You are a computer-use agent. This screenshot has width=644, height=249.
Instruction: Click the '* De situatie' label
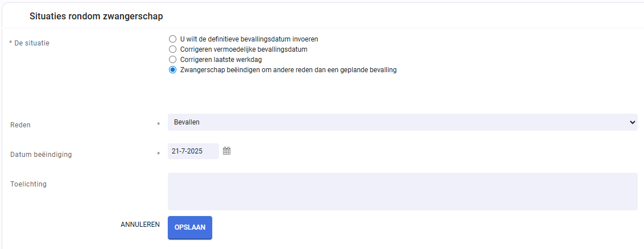coord(29,43)
